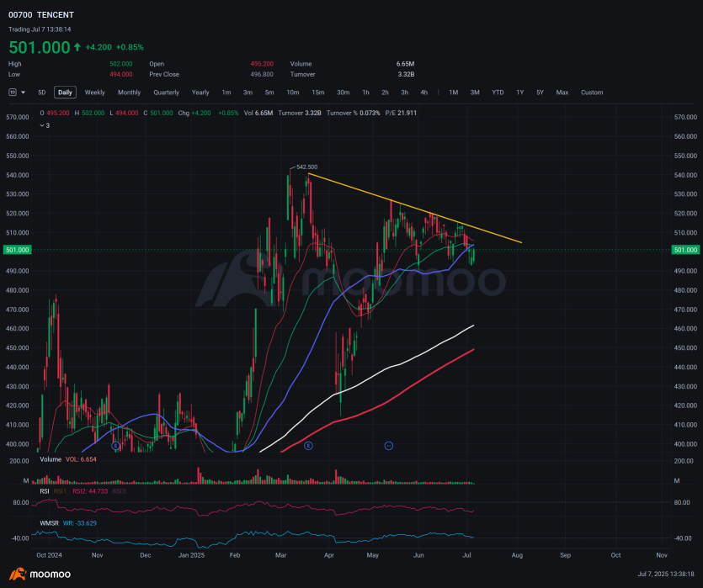The width and height of the screenshot is (703, 588).
Task: Select the 10m interval
Action: (293, 93)
